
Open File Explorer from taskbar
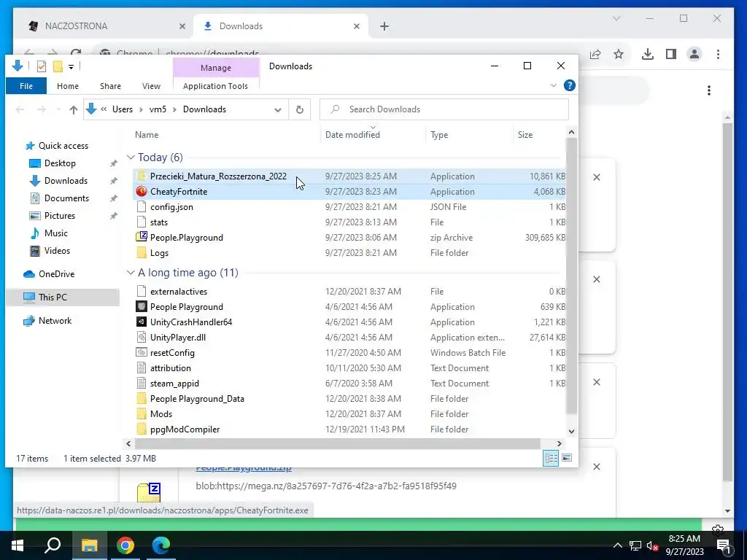(89, 545)
